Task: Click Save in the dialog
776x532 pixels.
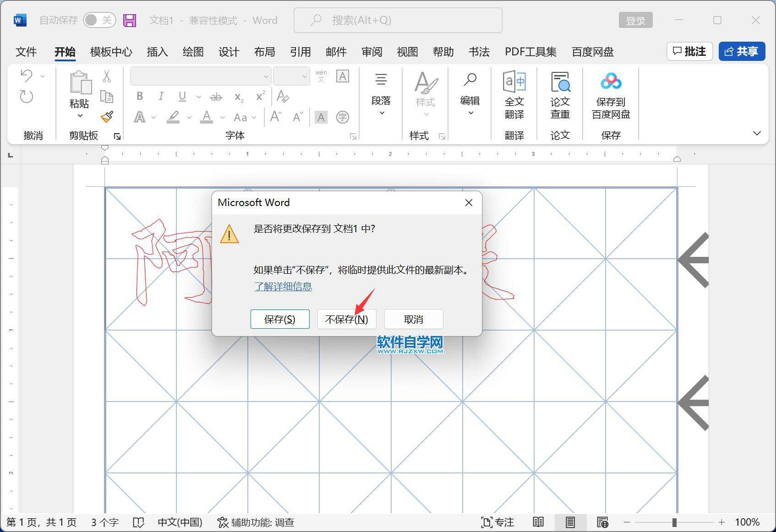Action: (280, 319)
